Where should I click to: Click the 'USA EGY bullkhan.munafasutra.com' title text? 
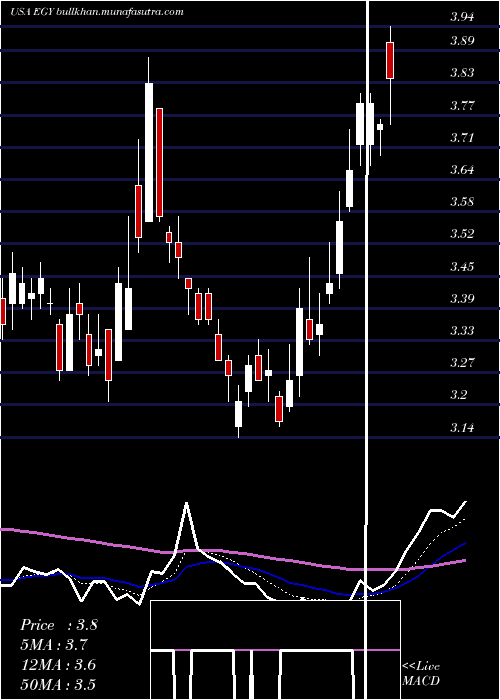pyautogui.click(x=97, y=12)
